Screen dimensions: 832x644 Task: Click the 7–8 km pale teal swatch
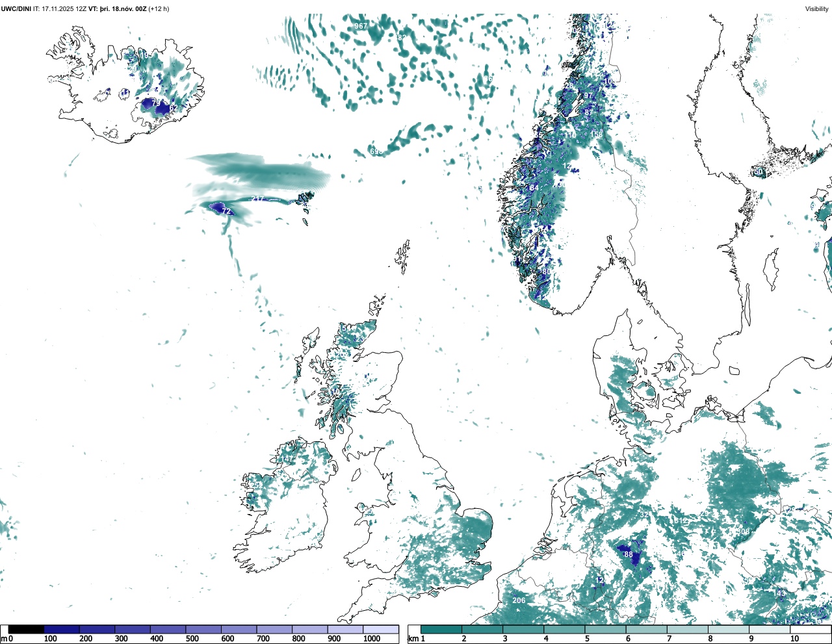(688, 630)
